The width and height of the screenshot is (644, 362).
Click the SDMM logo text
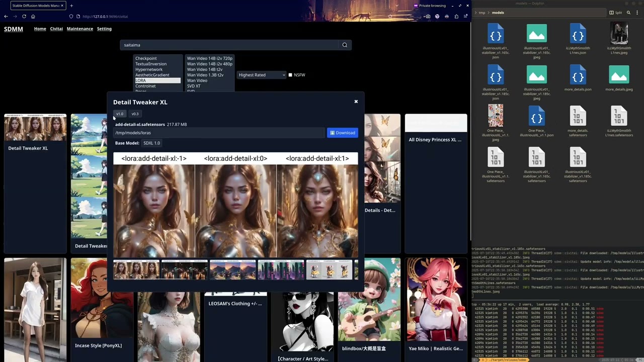pyautogui.click(x=14, y=29)
